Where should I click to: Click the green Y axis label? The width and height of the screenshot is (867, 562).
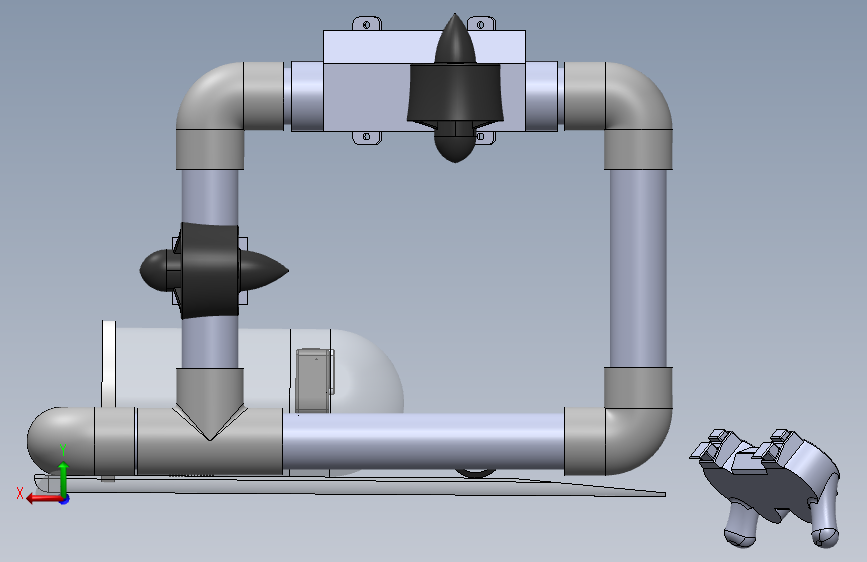coord(63,450)
